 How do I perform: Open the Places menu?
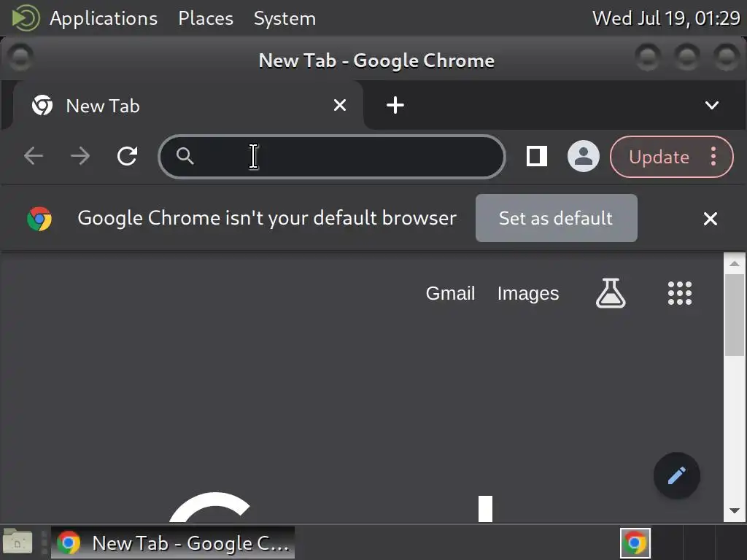click(205, 18)
